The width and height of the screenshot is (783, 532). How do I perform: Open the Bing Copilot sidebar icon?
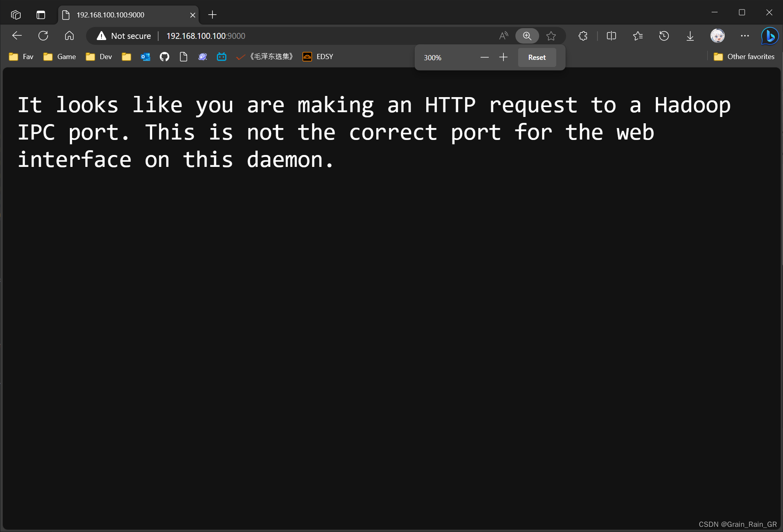click(770, 36)
